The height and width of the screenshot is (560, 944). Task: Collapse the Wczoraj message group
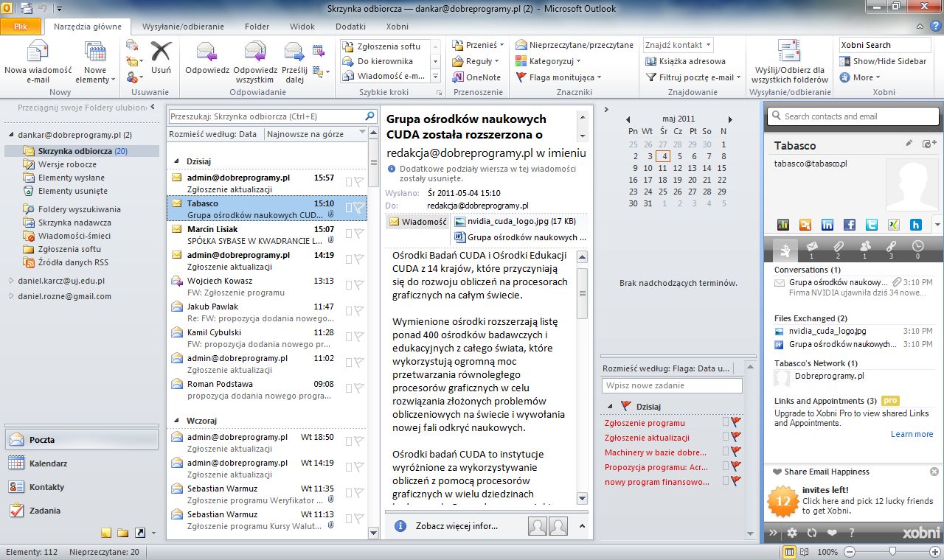click(x=176, y=420)
